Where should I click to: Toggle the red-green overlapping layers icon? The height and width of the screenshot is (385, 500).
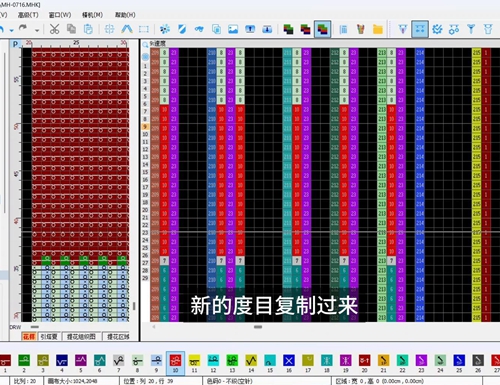(305, 29)
